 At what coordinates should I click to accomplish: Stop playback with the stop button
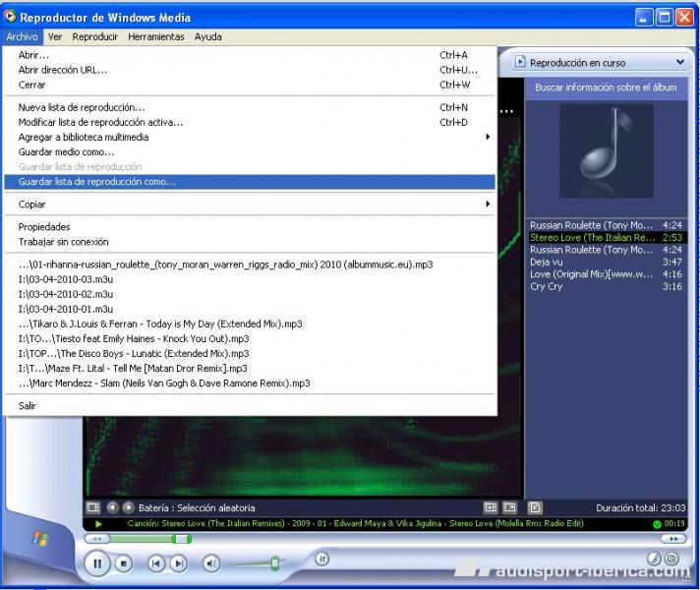tap(124, 563)
